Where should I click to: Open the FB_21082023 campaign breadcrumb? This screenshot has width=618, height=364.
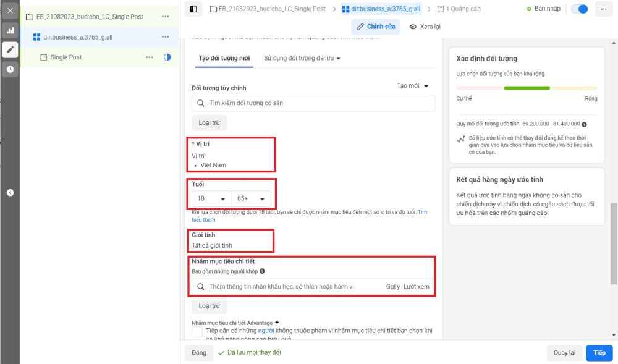[268, 9]
